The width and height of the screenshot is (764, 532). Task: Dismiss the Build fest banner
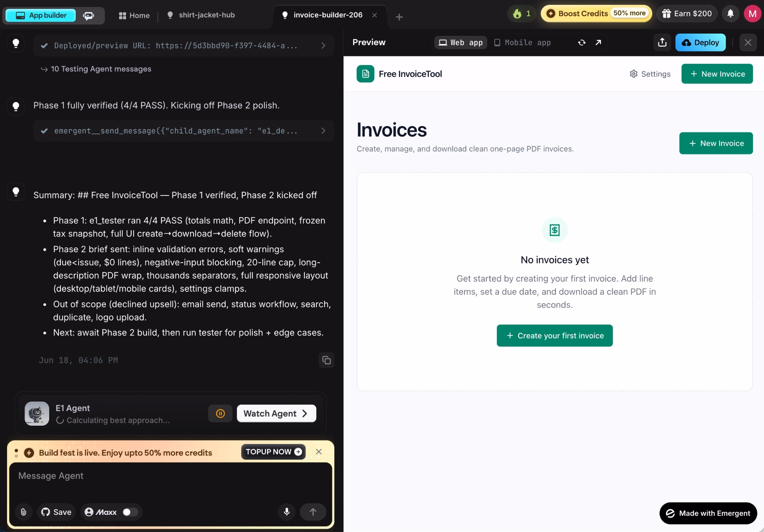point(319,452)
